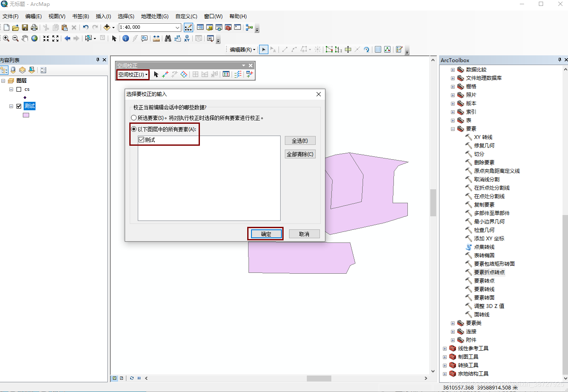Open the 帮助(H) menu
The width and height of the screenshot is (568, 392).
click(x=238, y=16)
